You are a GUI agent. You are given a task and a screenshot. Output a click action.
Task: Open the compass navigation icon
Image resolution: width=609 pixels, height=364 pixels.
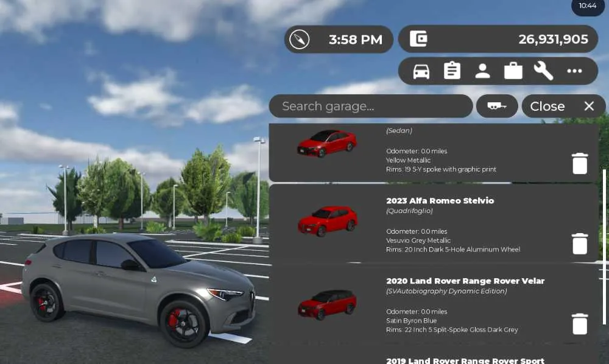pos(300,39)
